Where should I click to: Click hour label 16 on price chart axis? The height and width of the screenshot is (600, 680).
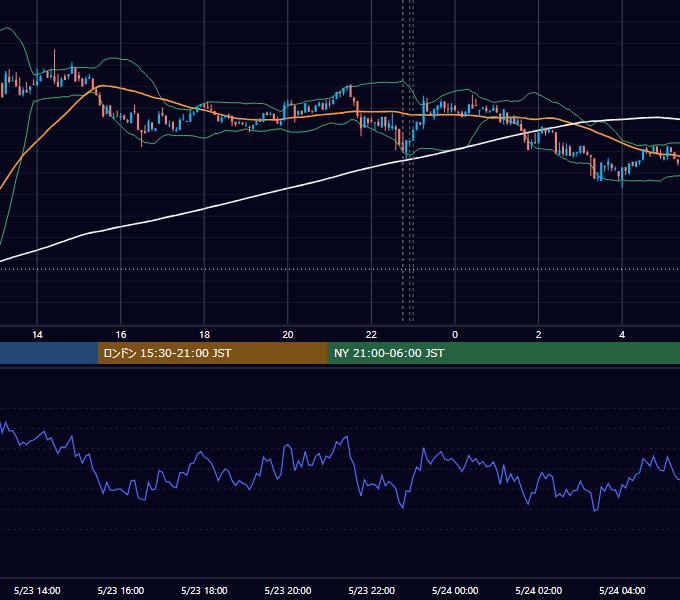(121, 335)
